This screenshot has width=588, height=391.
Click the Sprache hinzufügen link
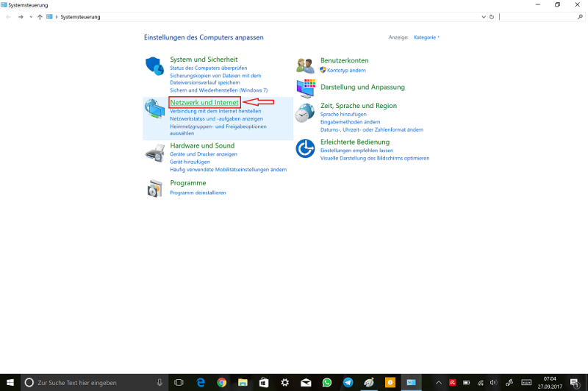coord(343,115)
